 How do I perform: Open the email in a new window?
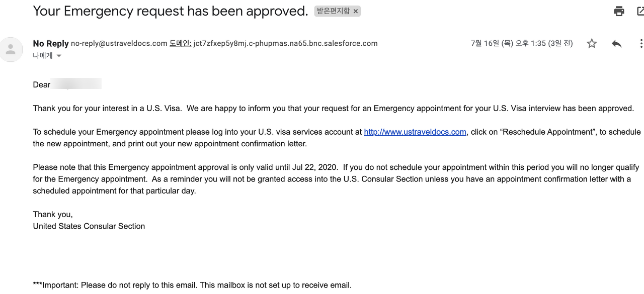pyautogui.click(x=640, y=11)
